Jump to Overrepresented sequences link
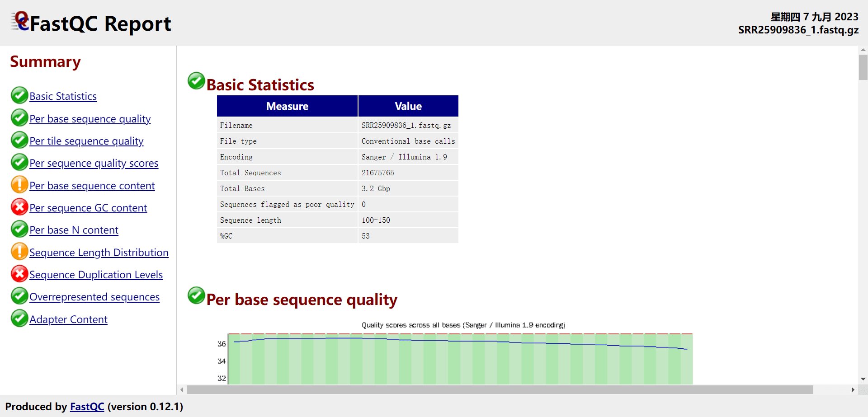The width and height of the screenshot is (868, 417). (x=94, y=297)
